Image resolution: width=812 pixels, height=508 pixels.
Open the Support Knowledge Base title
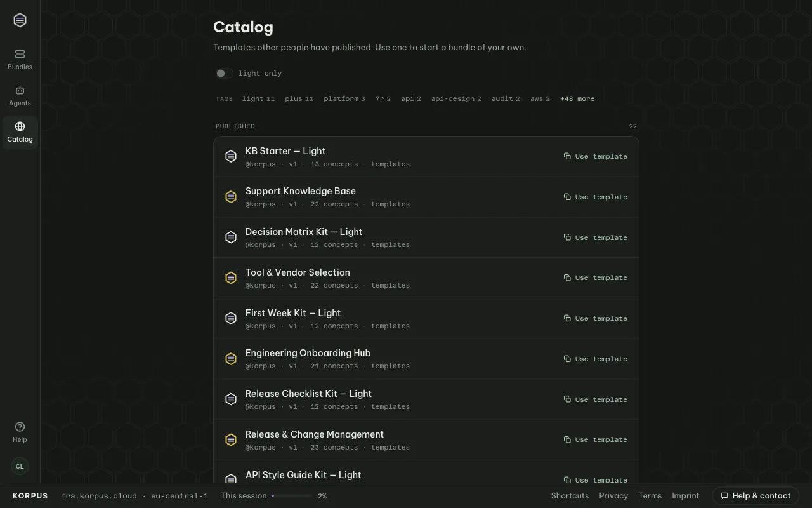[301, 191]
